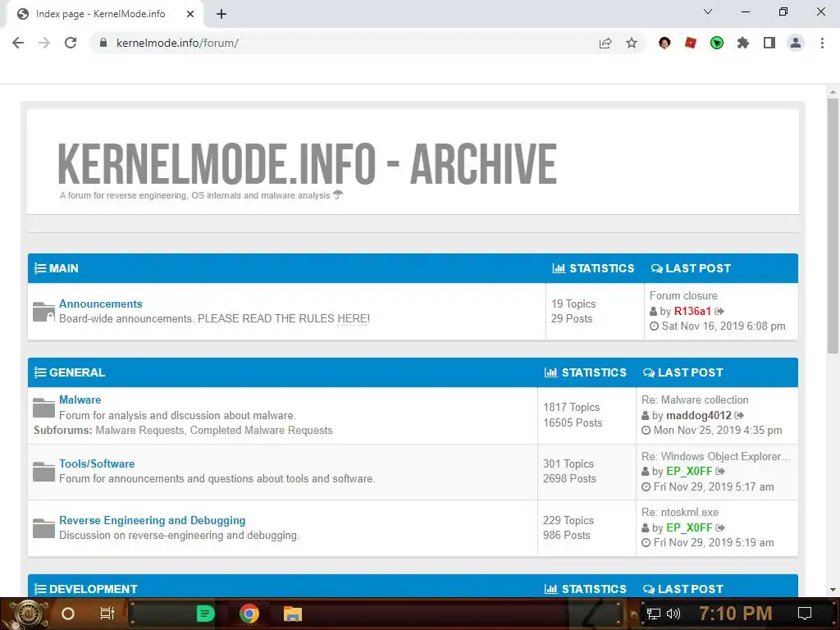Reload the page with the refresh icon
840x630 pixels.
click(x=71, y=43)
